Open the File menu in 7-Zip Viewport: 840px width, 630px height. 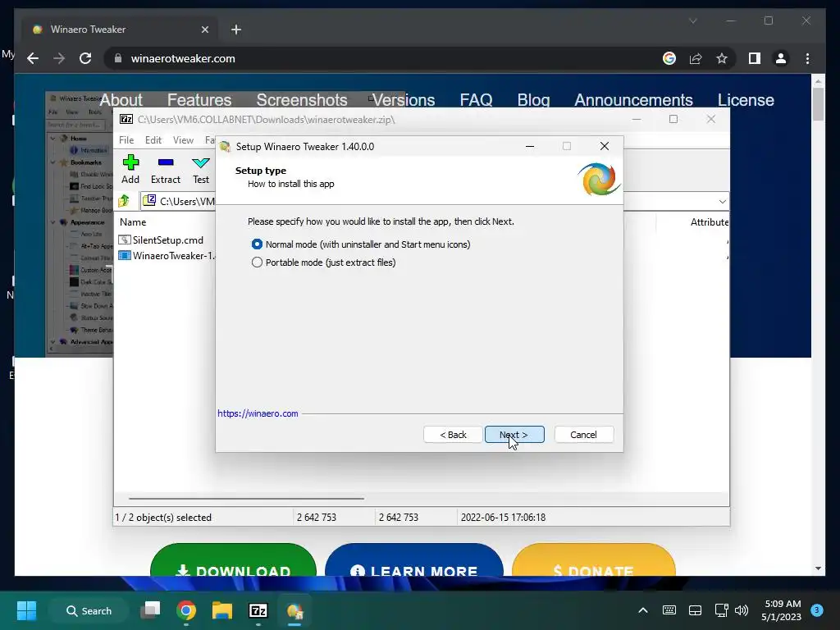click(x=126, y=139)
